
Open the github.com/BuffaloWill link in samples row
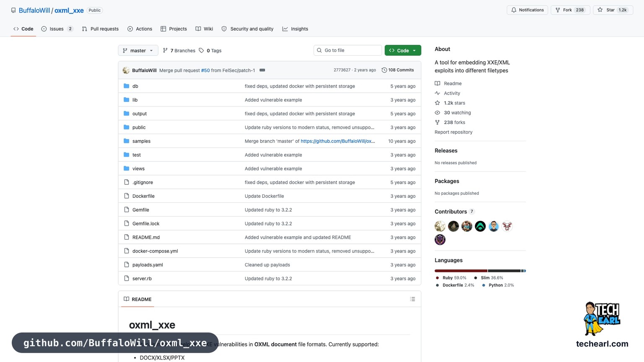click(338, 141)
